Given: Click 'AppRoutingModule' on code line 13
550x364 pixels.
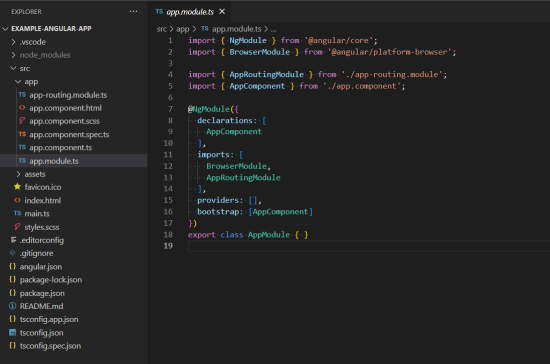Looking at the screenshot, I should click(243, 178).
